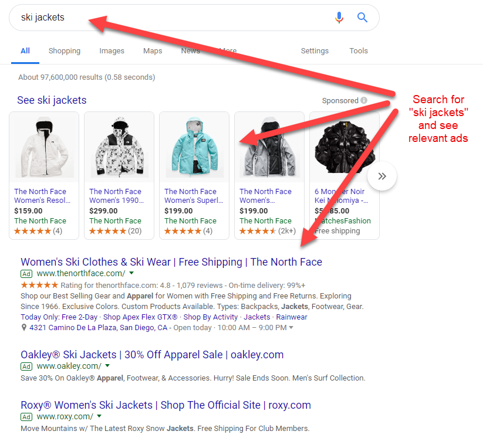Click the teal Women's Superl jacket image
This screenshot has width=483, height=448.
pyautogui.click(x=194, y=147)
